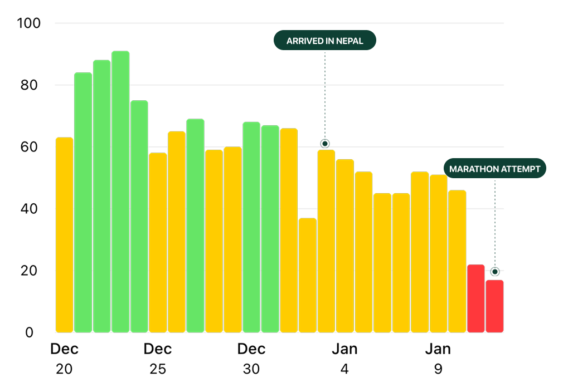Click the Dec 30 x-axis label
563x392 pixels.
point(251,359)
